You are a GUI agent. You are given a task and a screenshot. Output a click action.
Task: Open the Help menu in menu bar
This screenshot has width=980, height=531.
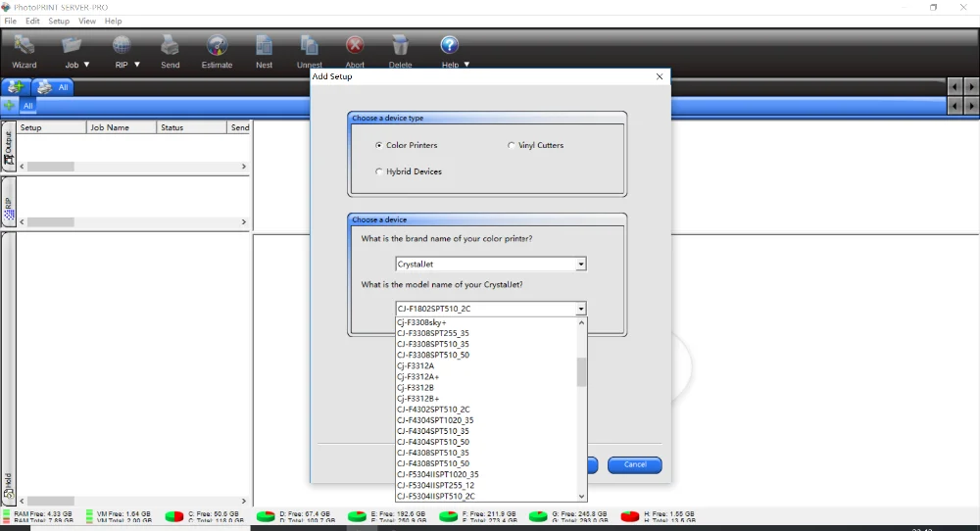point(113,21)
